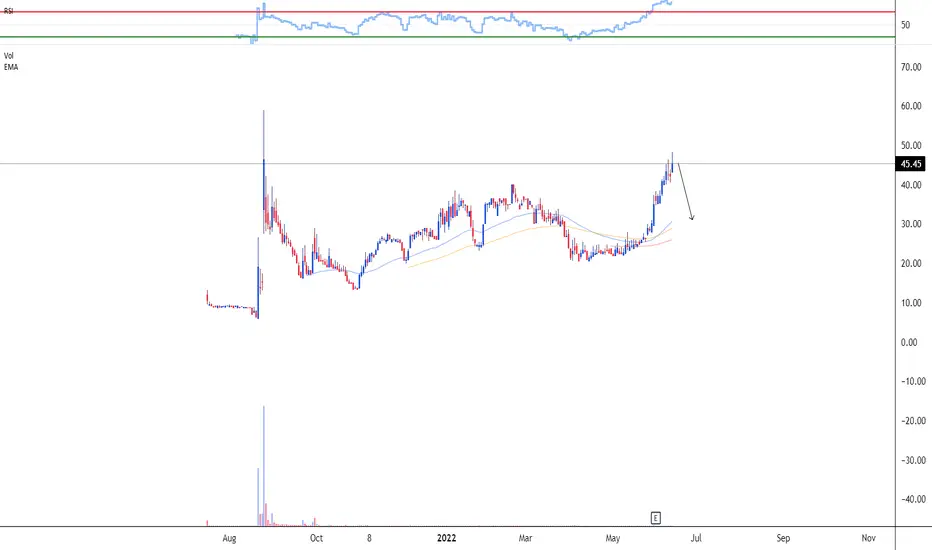Screen dimensions: 932x550
Task: Click the -30.00 price axis label
Action: pos(912,460)
